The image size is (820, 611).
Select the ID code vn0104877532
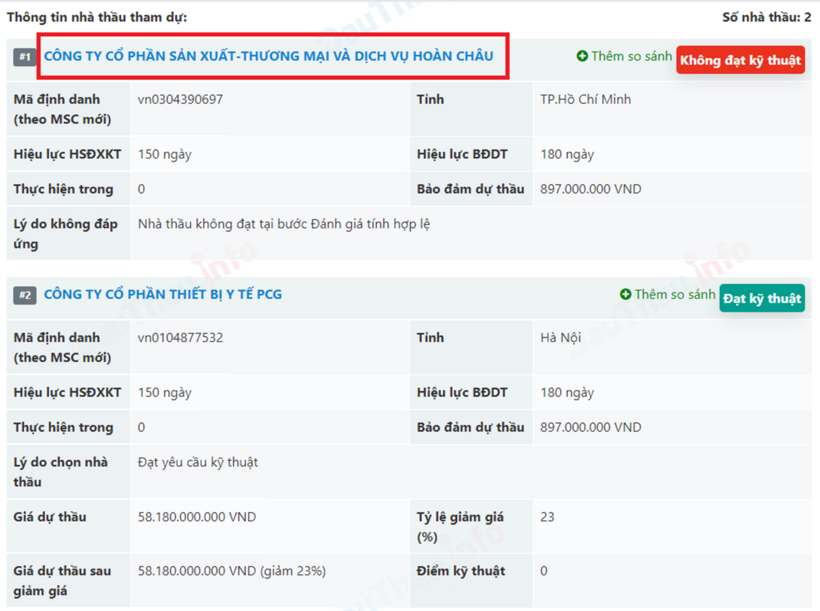[180, 337]
